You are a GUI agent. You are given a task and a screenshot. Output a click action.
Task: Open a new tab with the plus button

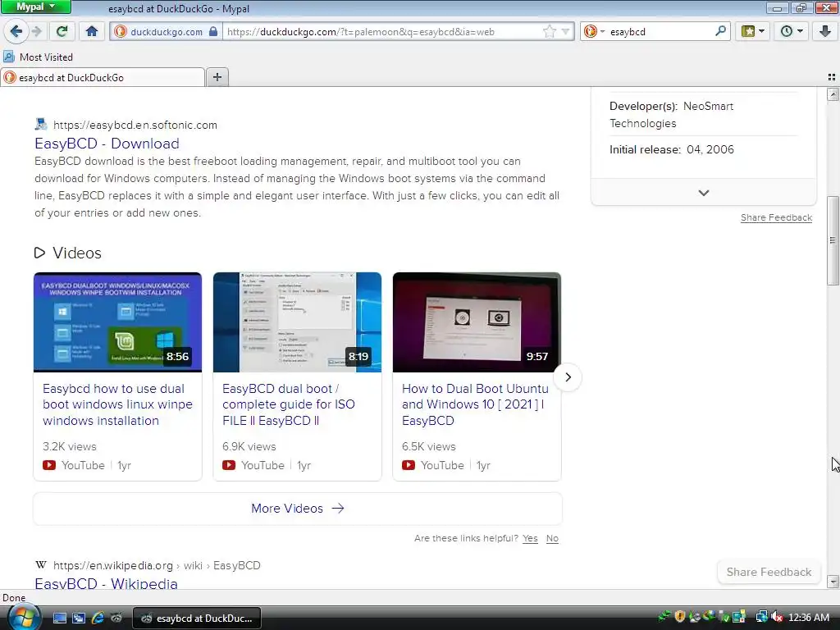(x=217, y=77)
